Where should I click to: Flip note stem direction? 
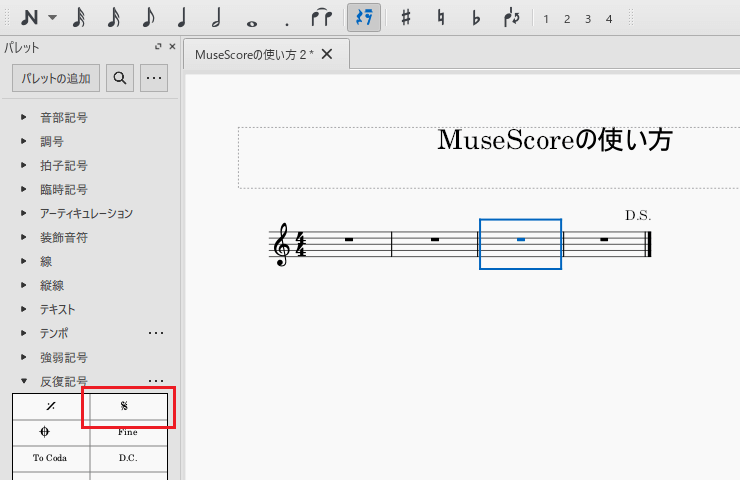[x=512, y=18]
